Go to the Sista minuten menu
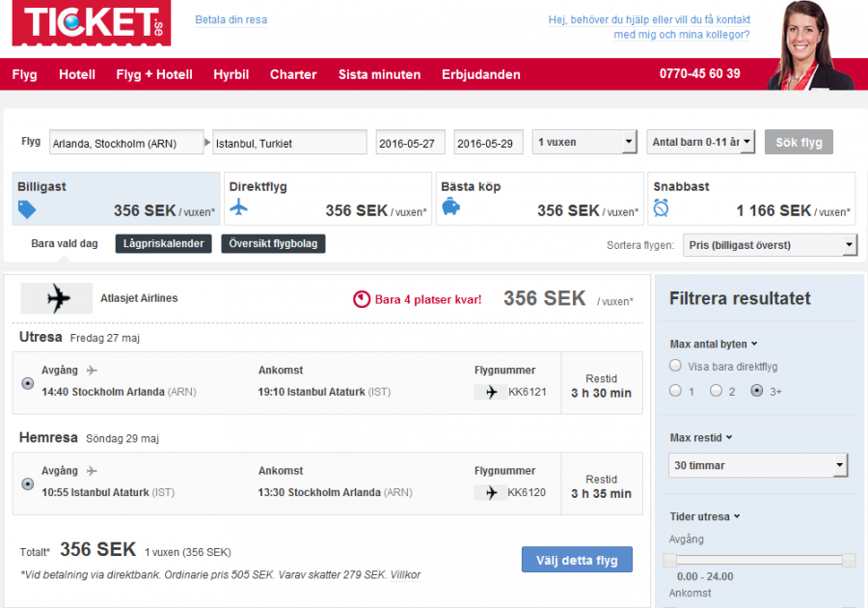This screenshot has height=608, width=868. [x=379, y=74]
